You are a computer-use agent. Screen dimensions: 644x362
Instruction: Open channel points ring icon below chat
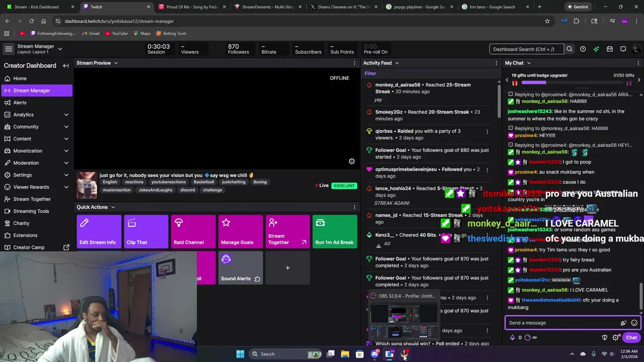coord(527,337)
